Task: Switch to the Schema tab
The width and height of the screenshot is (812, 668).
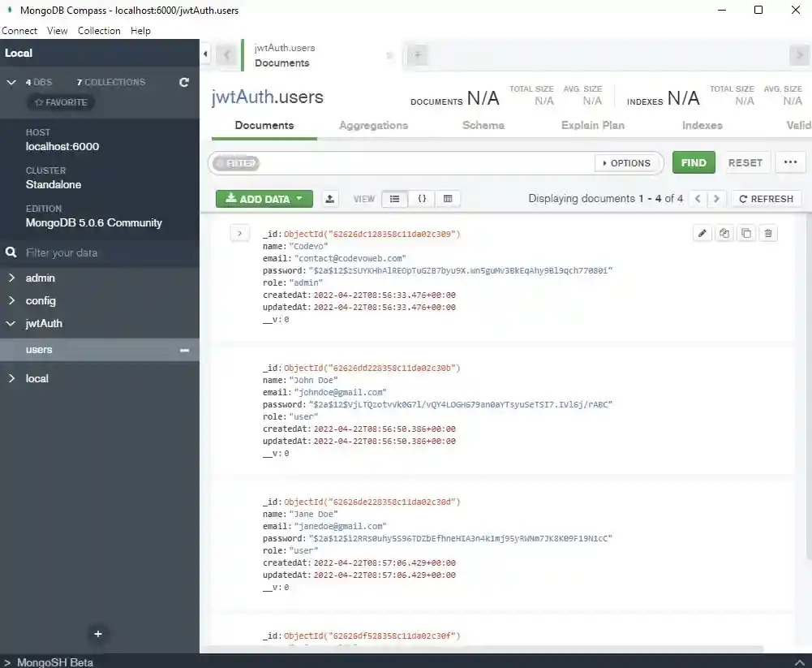Action: 483,125
